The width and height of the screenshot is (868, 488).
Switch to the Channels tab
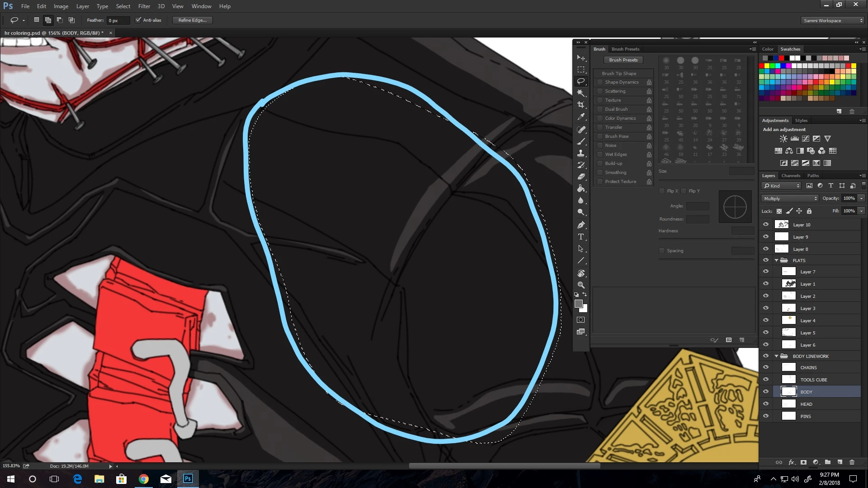tap(791, 176)
